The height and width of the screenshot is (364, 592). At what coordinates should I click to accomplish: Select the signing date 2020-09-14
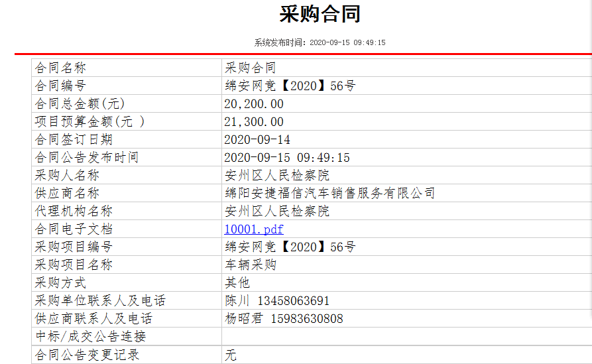tap(257, 140)
